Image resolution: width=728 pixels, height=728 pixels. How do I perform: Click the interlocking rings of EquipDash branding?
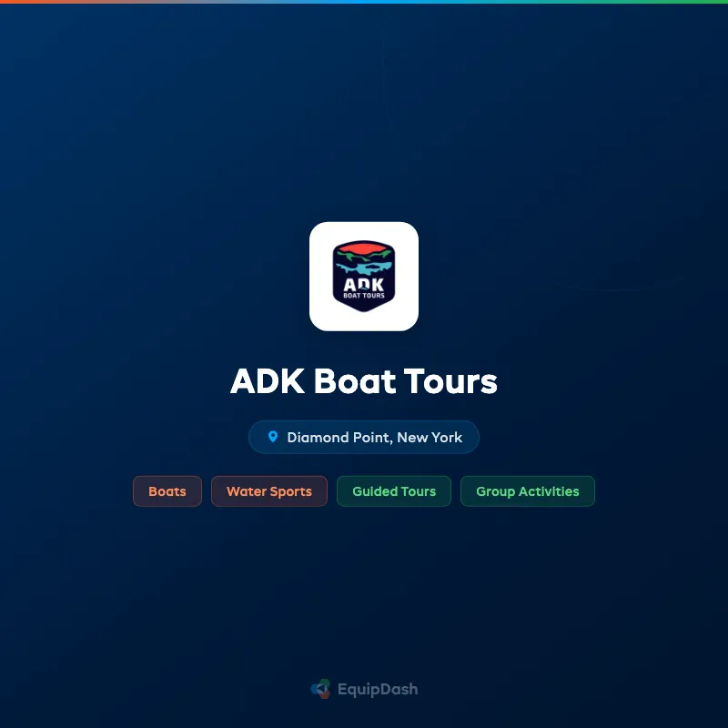320,689
